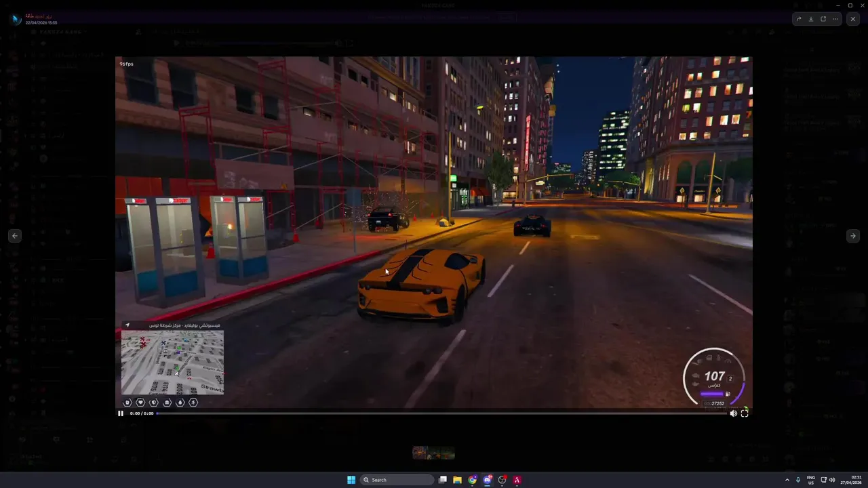Open network and volume quick settings
Screen dimensions: 868x488
(x=828, y=480)
